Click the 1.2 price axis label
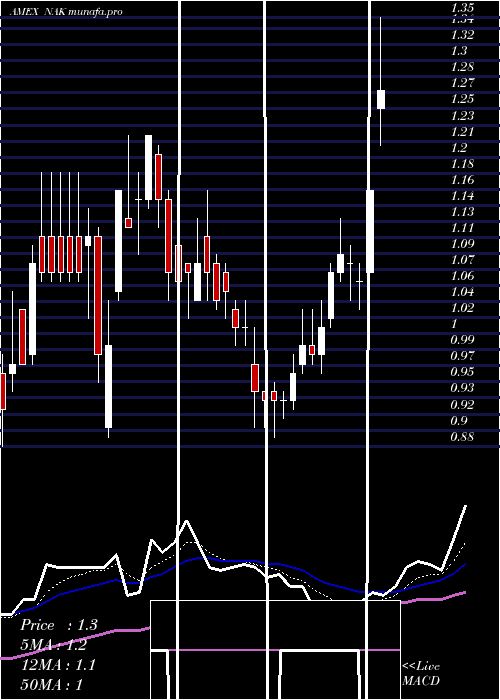 pyautogui.click(x=459, y=148)
